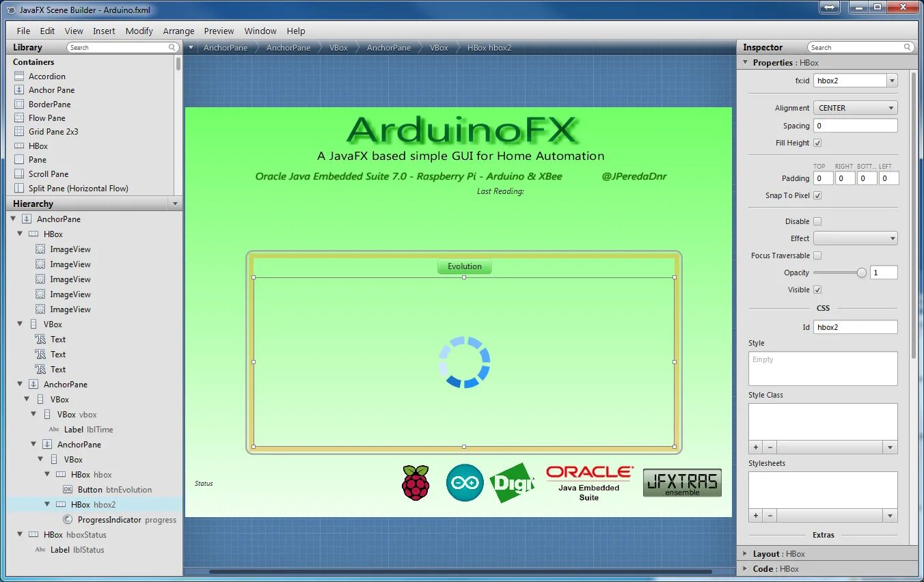This screenshot has height=582, width=924.
Task: Click the Library search field
Action: (123, 47)
